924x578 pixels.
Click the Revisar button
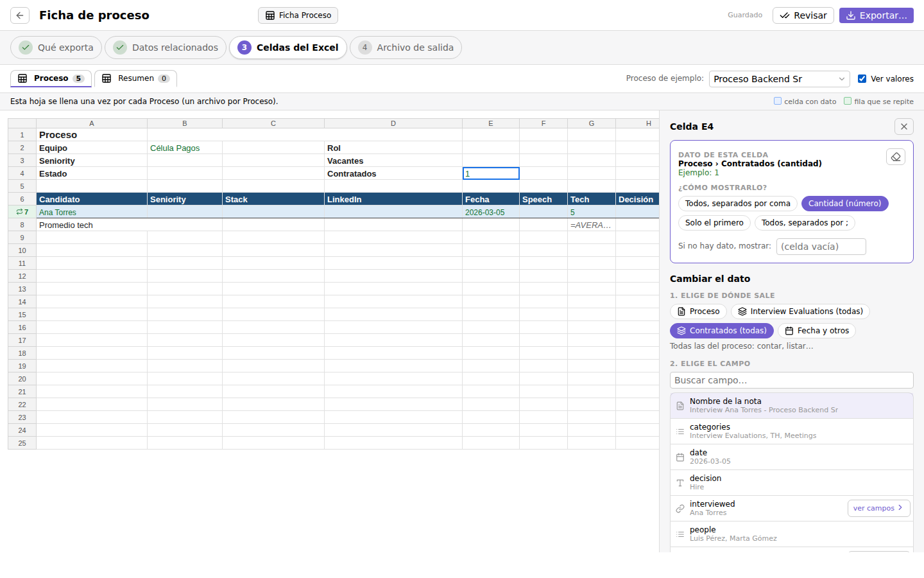tap(803, 15)
